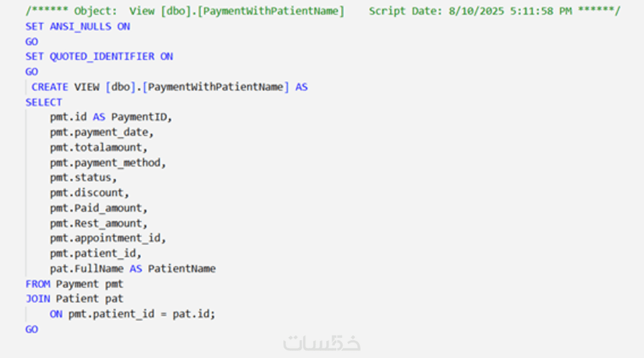Click the SET ANSI_NULLS ON statement
The width and height of the screenshot is (644, 358).
tap(78, 26)
